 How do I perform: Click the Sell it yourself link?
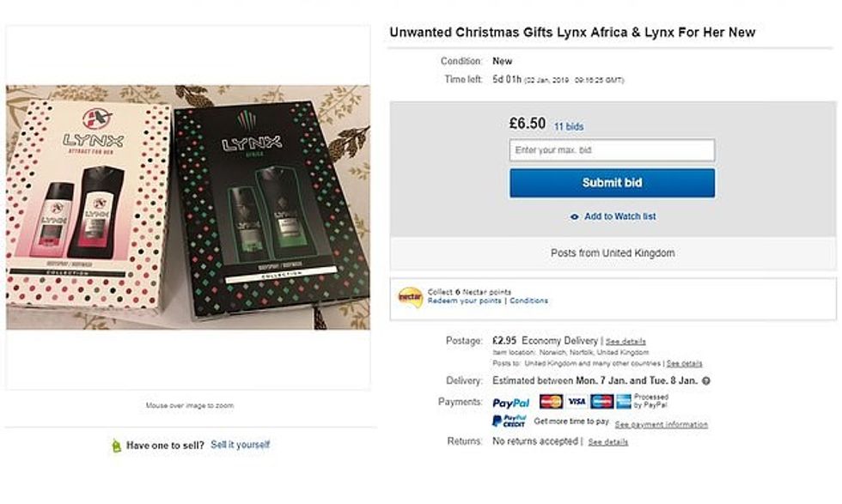click(x=240, y=445)
